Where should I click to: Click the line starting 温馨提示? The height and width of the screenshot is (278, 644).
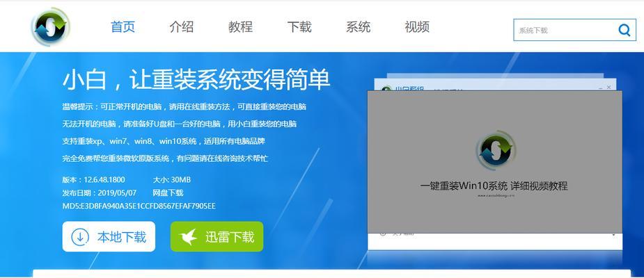tap(184, 106)
